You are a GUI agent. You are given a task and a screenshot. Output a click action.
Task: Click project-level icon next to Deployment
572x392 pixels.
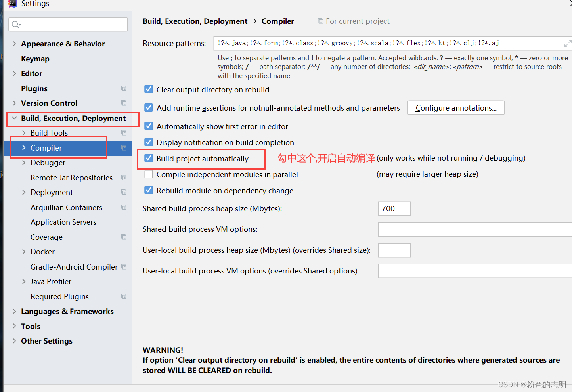click(124, 192)
